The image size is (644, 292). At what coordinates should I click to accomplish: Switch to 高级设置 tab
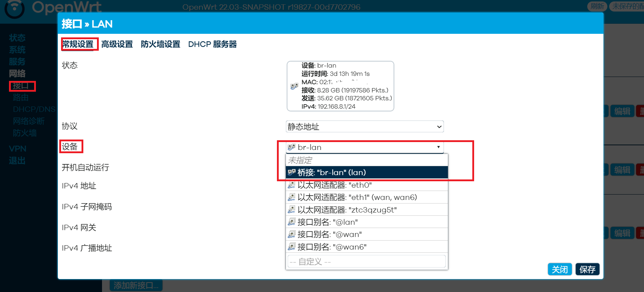117,44
